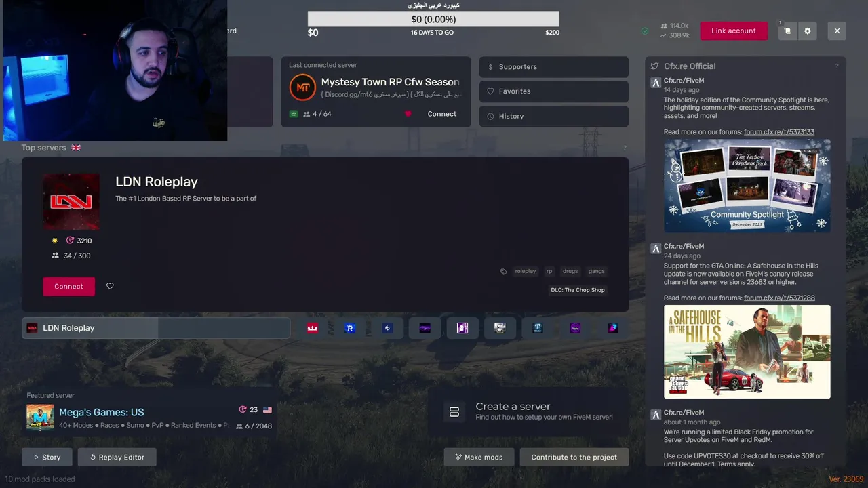Click the 34 / 300 player count

pyautogui.click(x=71, y=256)
